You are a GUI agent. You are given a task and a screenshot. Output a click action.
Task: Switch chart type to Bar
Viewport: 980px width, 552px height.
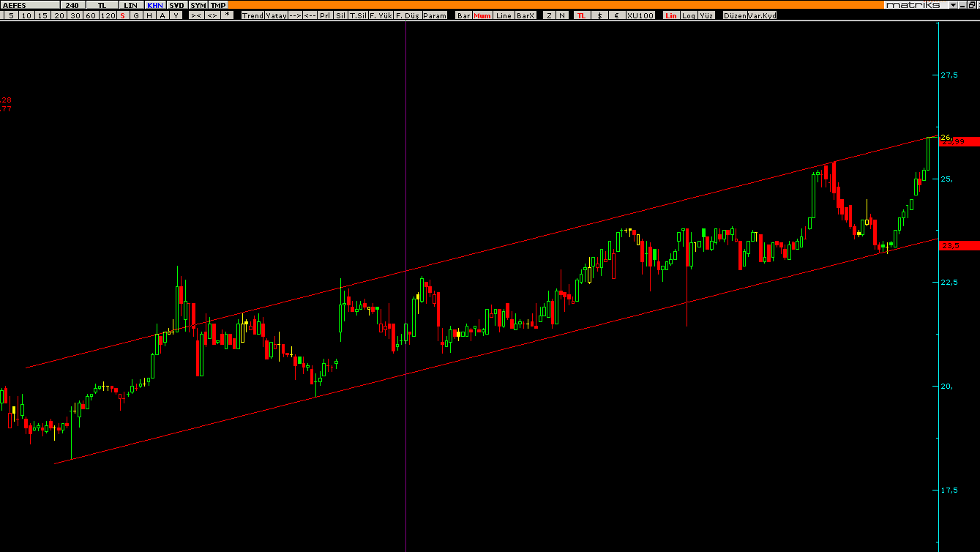pyautogui.click(x=463, y=15)
